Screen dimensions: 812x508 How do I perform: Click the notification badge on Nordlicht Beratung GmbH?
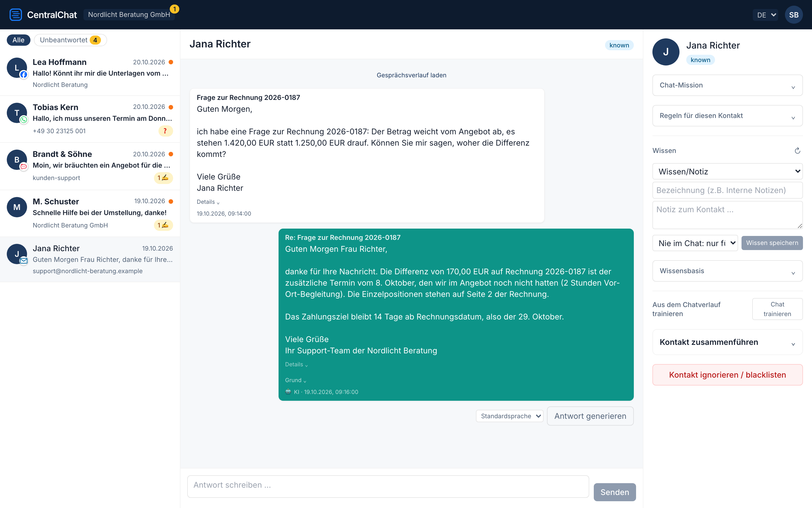[x=175, y=9]
